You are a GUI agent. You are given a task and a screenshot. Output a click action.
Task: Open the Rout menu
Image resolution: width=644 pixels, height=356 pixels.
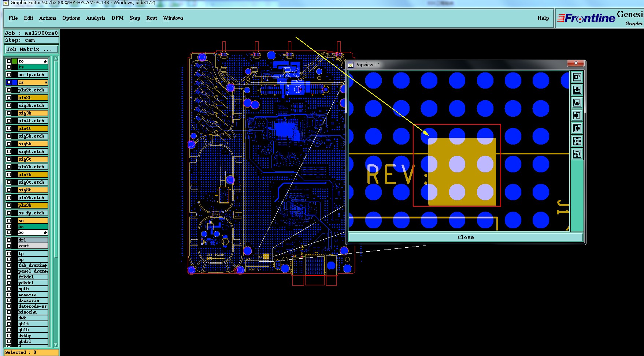point(152,18)
